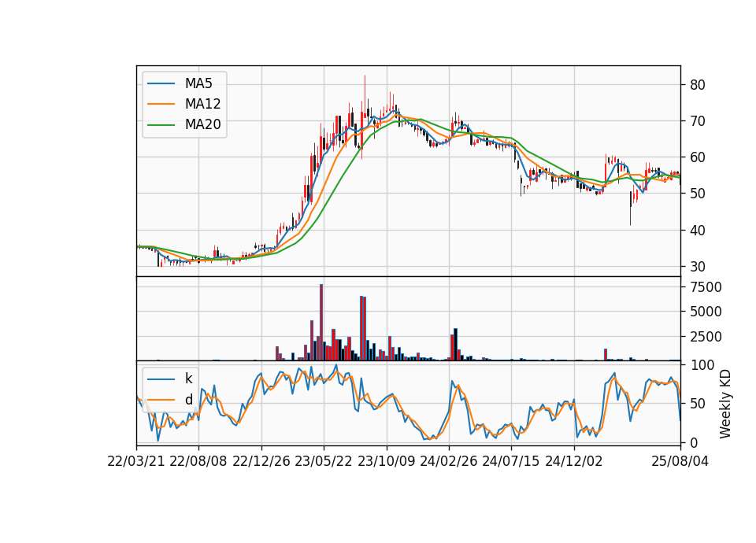756x543 pixels.
Task: Click the long lower-wick candle near 41
Action: coord(630,208)
